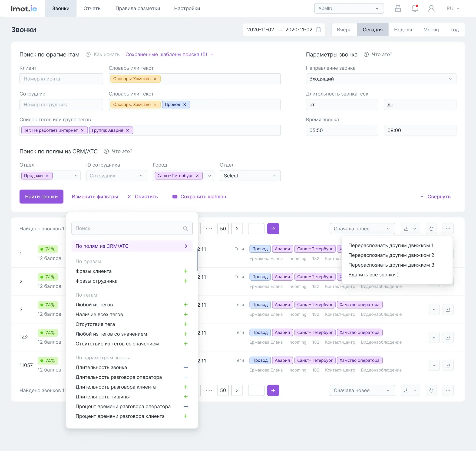
Task: Open the date range calendar icon
Action: pyautogui.click(x=319, y=30)
